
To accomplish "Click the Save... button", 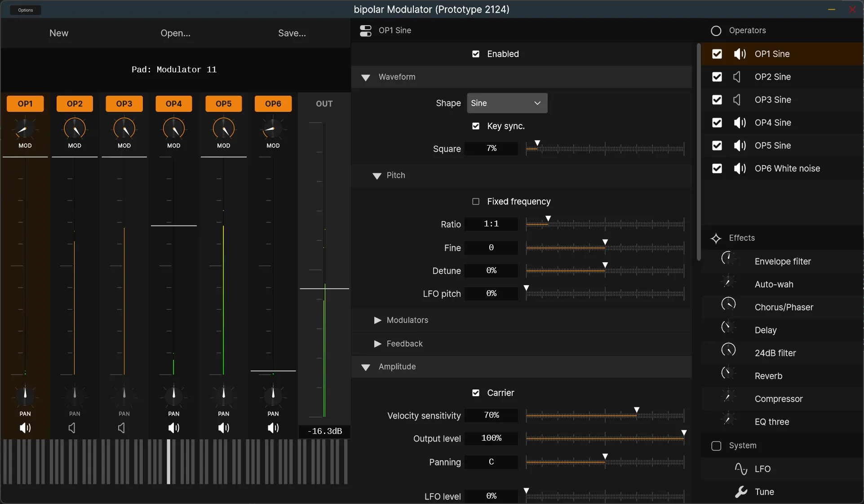I will click(292, 33).
